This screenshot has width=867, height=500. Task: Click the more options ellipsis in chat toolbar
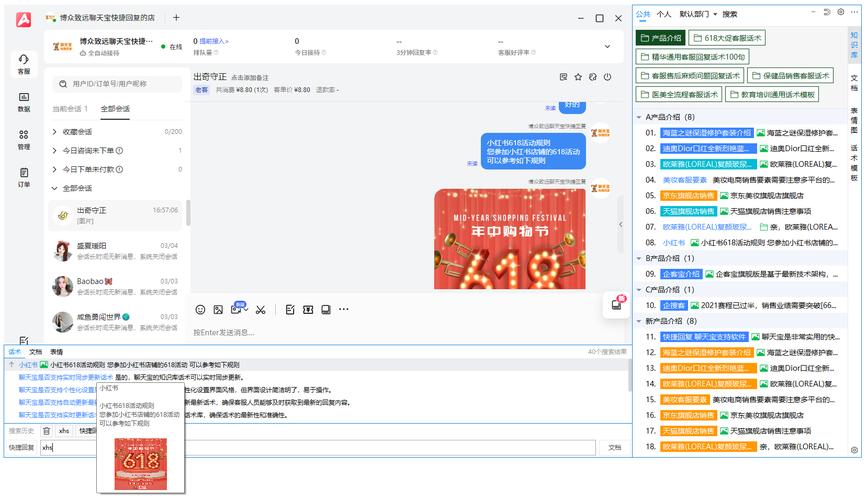(343, 309)
